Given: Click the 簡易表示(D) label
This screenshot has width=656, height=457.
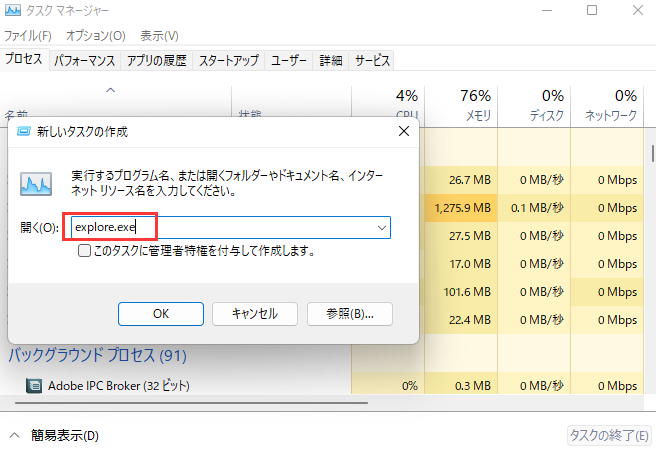Looking at the screenshot, I should pyautogui.click(x=65, y=436).
